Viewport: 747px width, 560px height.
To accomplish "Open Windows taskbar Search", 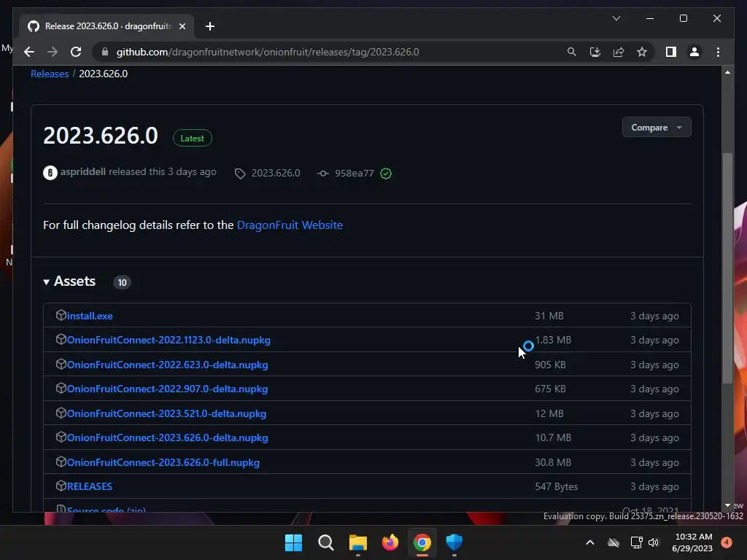I will (326, 542).
